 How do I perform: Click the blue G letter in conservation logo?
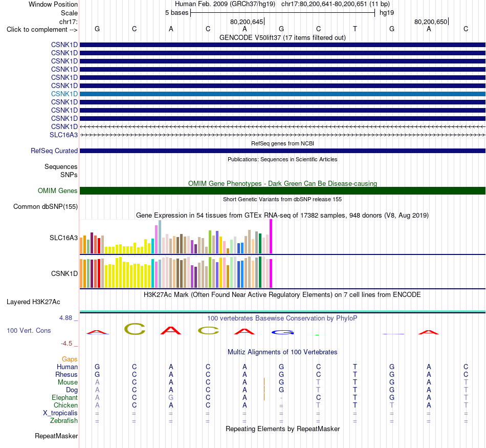[282, 332]
